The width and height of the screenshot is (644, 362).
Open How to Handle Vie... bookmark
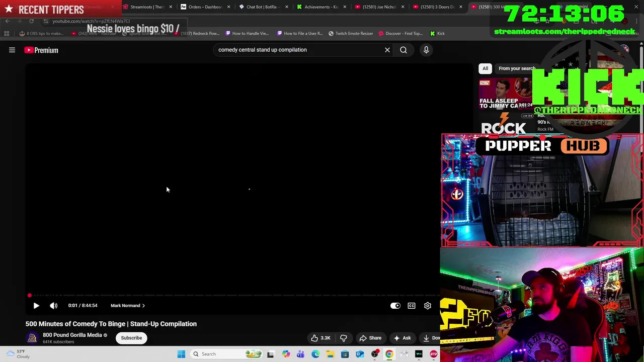[247, 33]
